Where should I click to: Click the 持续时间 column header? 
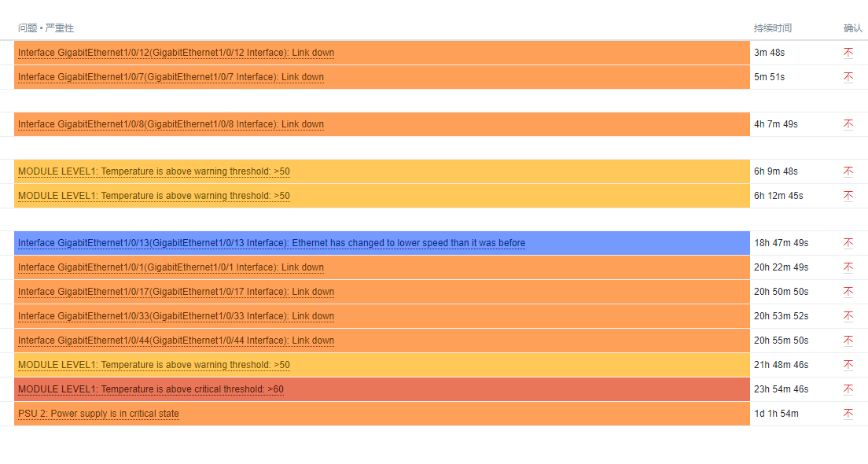[772, 28]
